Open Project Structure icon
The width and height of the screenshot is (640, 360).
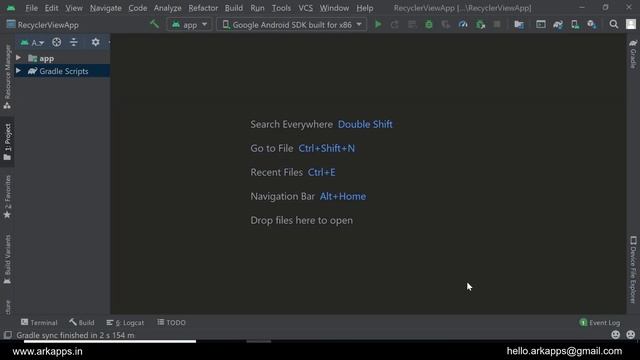tap(519, 24)
